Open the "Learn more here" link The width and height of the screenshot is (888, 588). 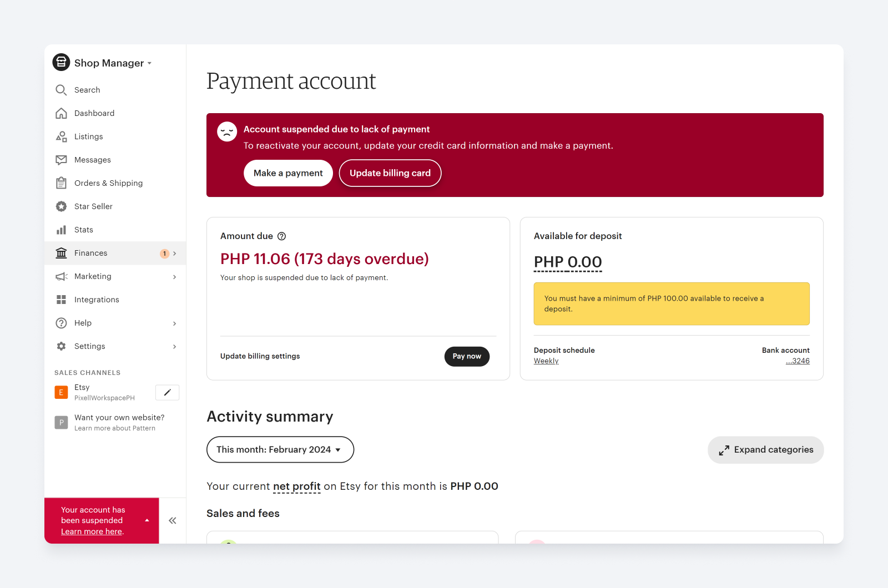click(x=91, y=531)
